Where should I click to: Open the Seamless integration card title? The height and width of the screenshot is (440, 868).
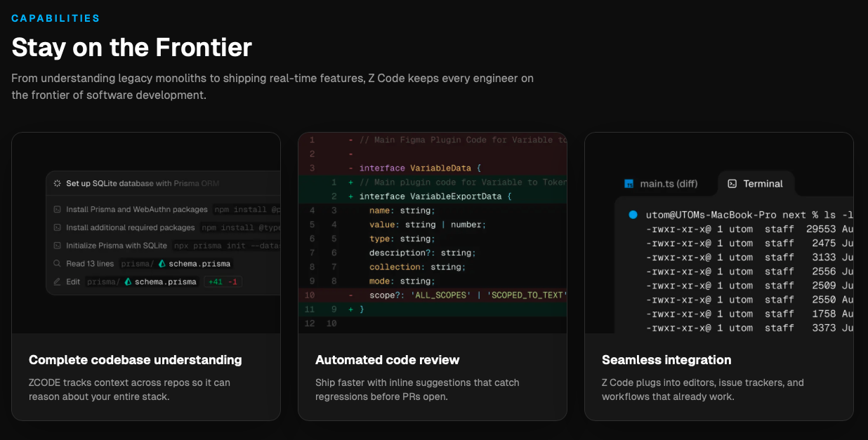(x=666, y=360)
